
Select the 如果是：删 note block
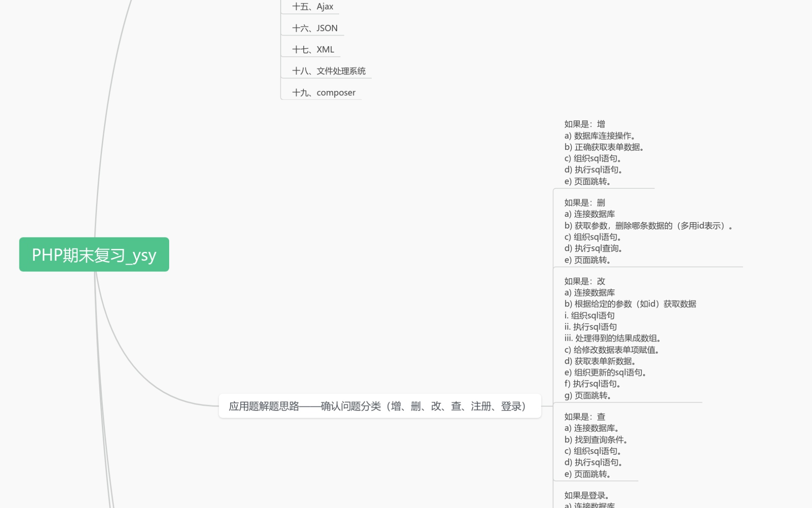pos(584,203)
